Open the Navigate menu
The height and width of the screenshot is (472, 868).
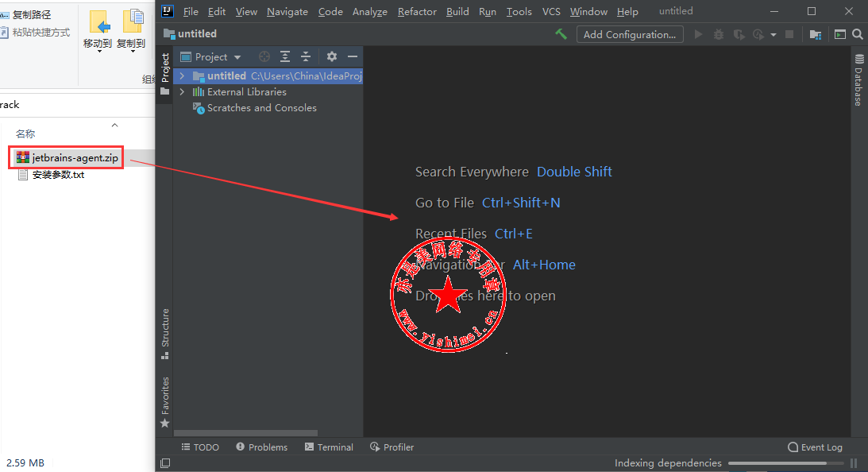pos(287,12)
